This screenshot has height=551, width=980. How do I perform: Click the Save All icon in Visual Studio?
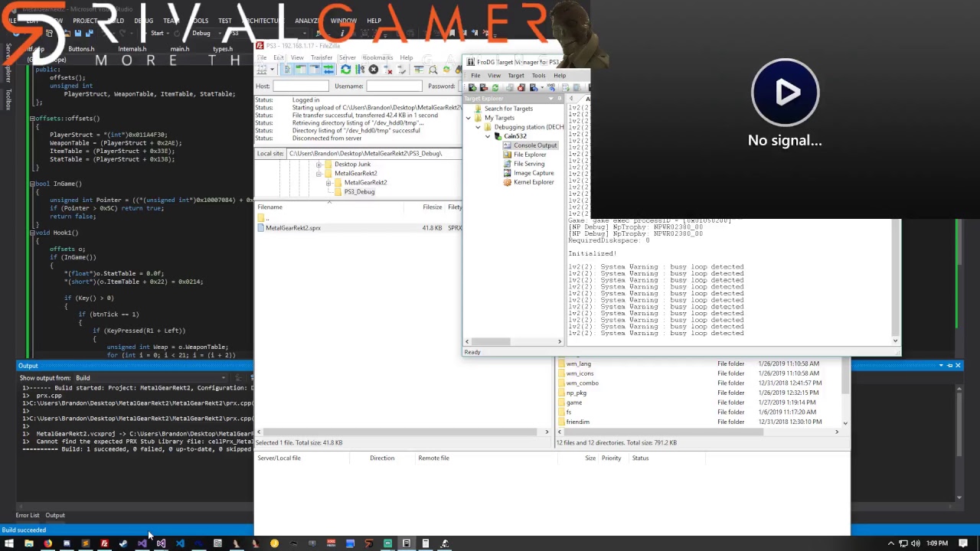tap(89, 34)
